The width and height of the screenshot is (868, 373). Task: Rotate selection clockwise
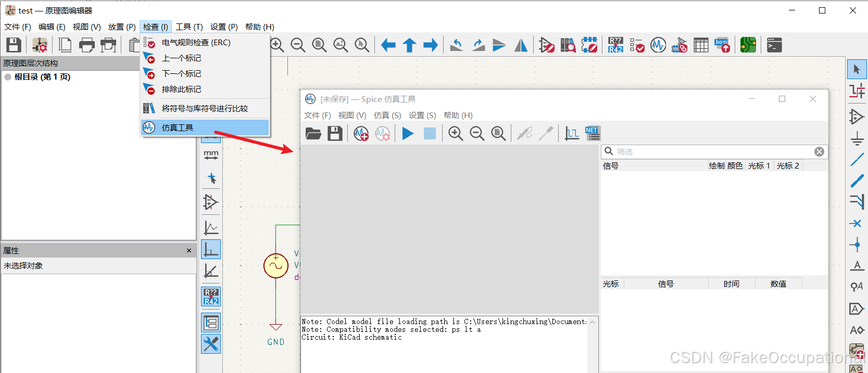478,45
